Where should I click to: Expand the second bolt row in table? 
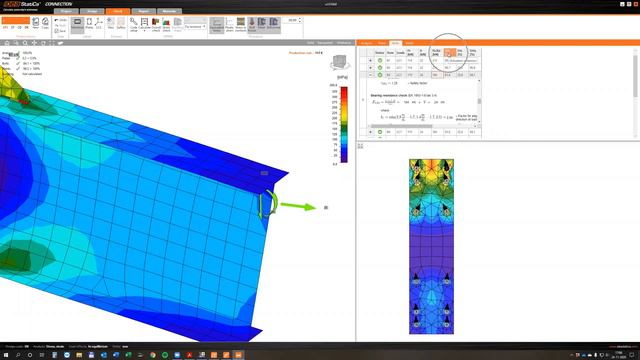(x=370, y=68)
